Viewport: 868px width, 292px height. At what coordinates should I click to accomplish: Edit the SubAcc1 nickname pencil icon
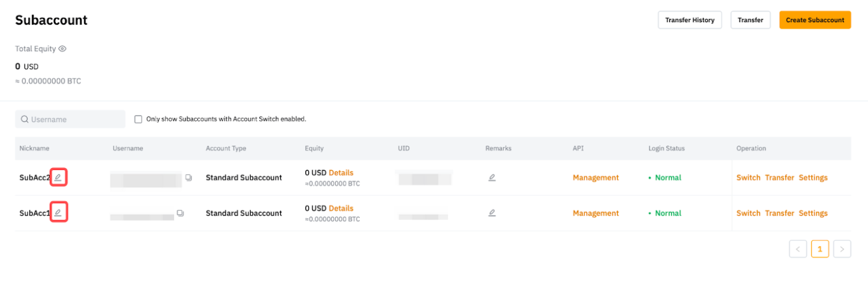(58, 213)
